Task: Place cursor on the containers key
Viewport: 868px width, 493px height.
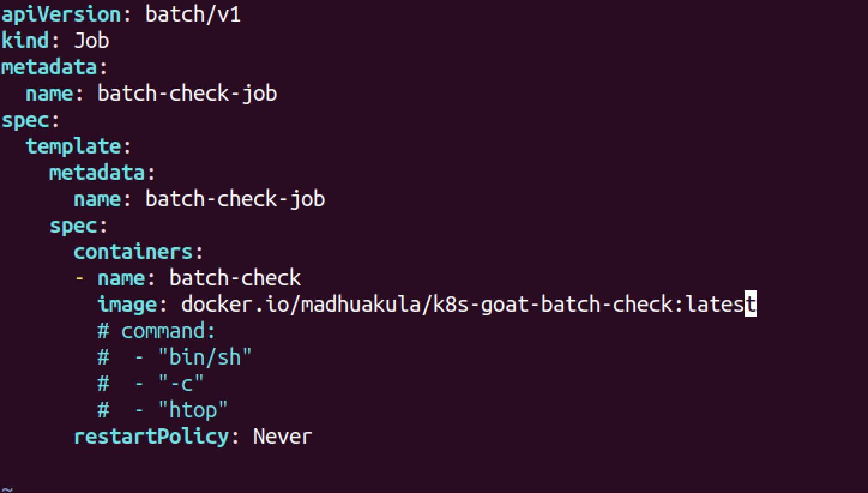Action: pyautogui.click(x=132, y=251)
